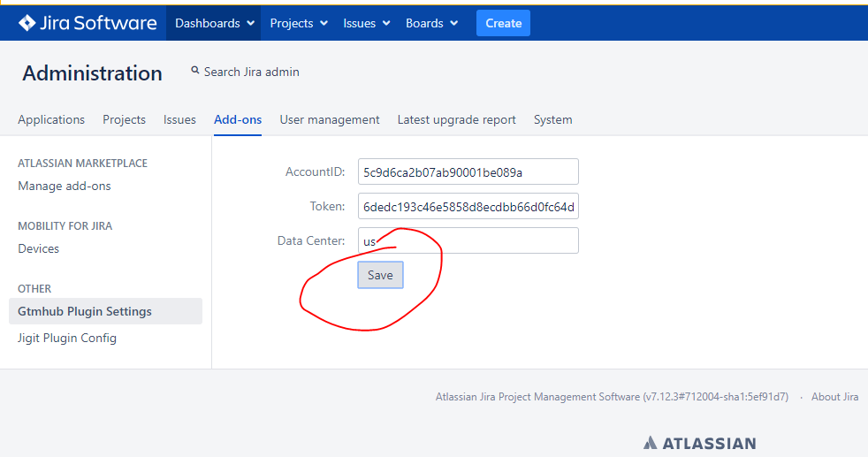Save the Gtmhub plugin settings
868x457 pixels.
click(380, 275)
